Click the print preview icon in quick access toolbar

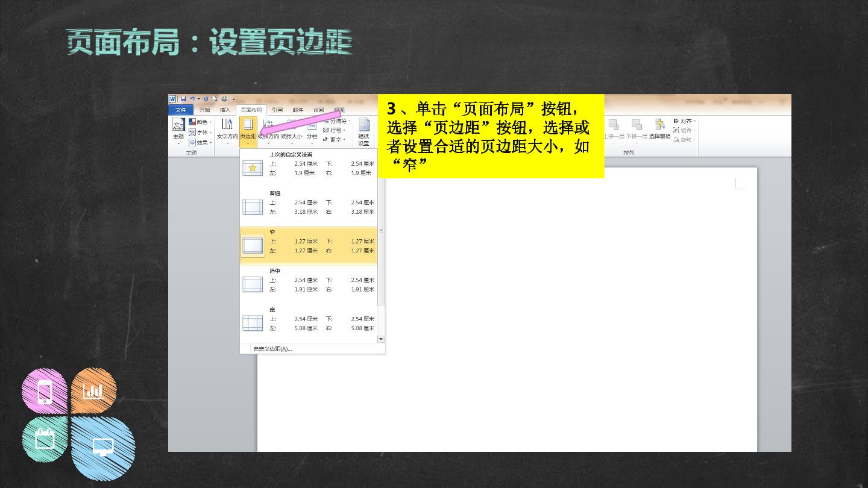point(215,99)
